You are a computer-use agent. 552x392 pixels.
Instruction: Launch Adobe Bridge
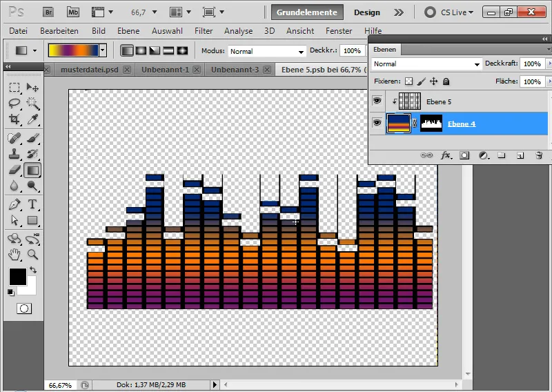pyautogui.click(x=48, y=12)
